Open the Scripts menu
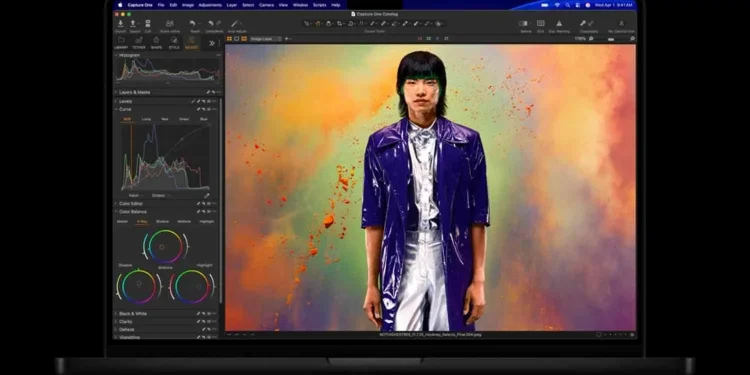 pyautogui.click(x=320, y=5)
